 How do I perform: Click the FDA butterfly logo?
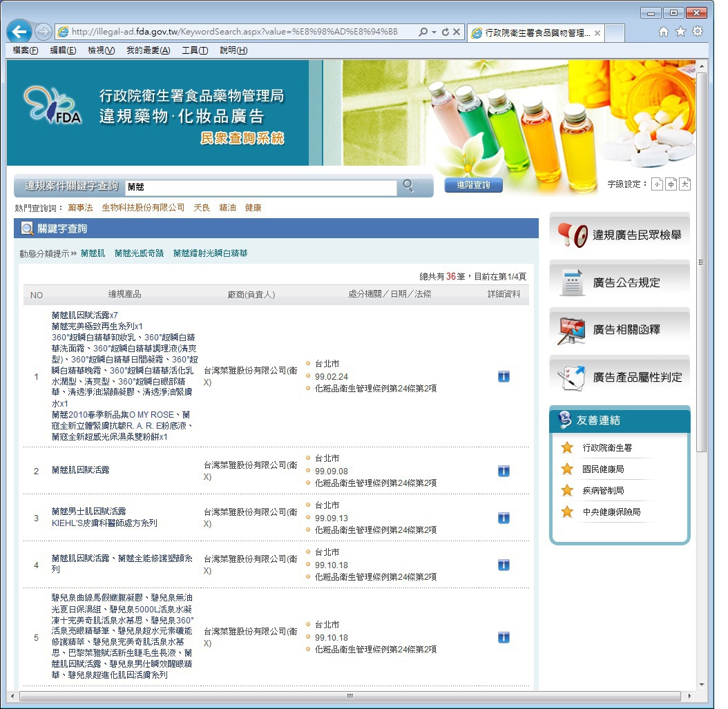click(52, 106)
